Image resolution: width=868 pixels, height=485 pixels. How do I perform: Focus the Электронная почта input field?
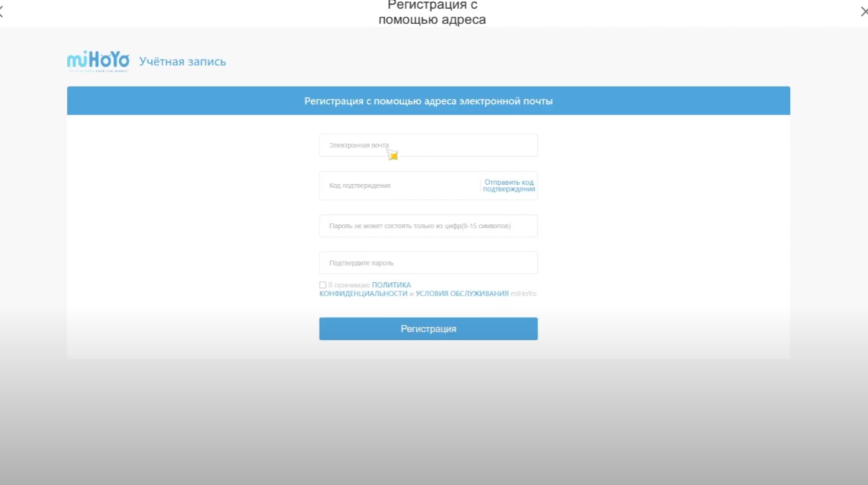point(428,145)
